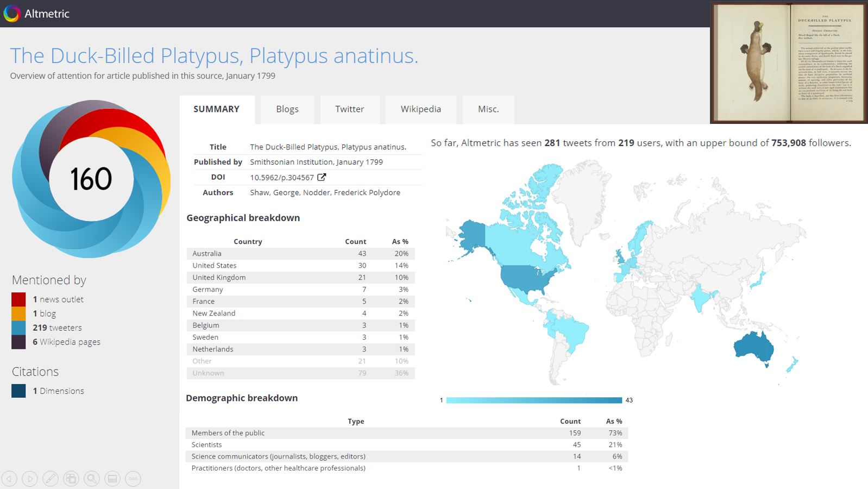868x489 pixels.
Task: Open the DOI external link icon
Action: (322, 177)
